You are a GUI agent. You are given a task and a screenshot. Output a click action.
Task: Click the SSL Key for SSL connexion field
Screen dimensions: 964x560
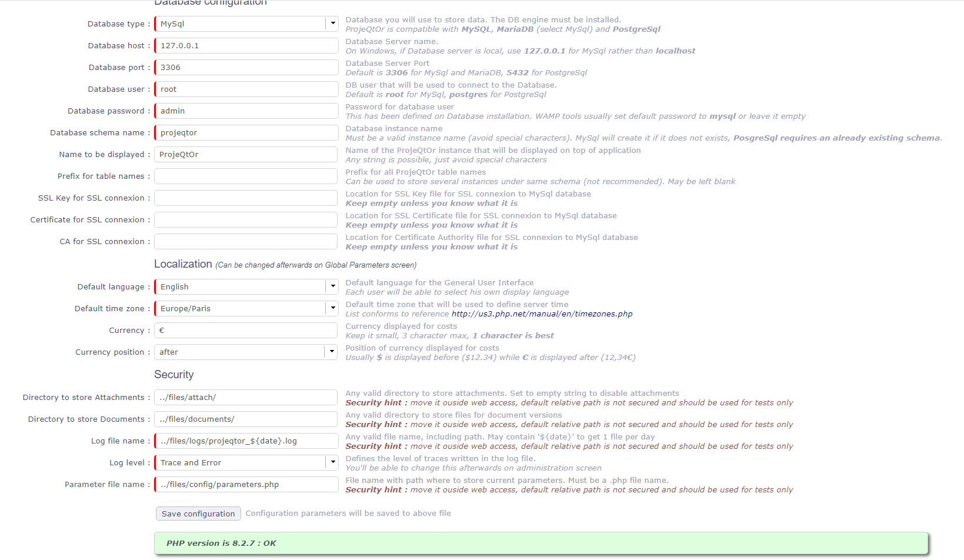tap(246, 198)
